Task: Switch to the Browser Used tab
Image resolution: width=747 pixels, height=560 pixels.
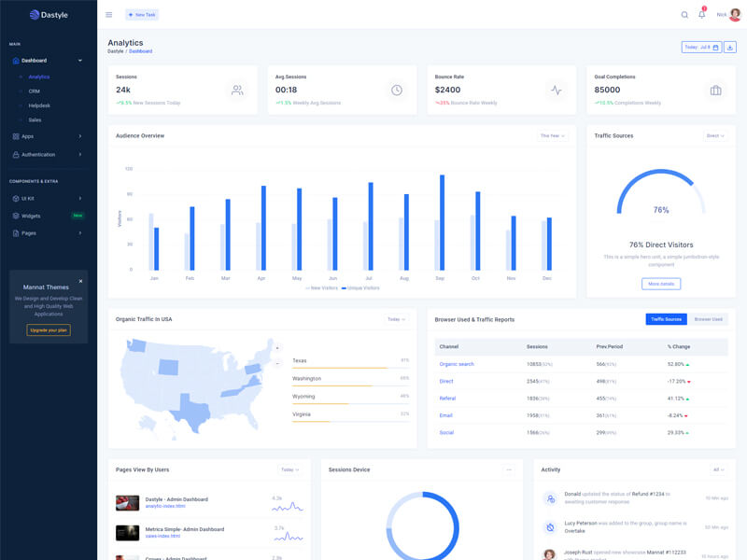Action: tap(708, 319)
